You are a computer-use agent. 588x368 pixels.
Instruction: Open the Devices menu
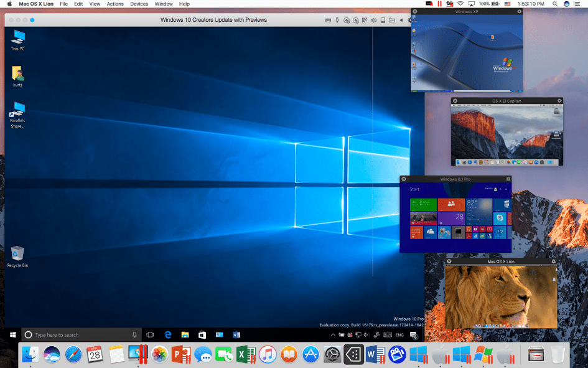pos(139,4)
